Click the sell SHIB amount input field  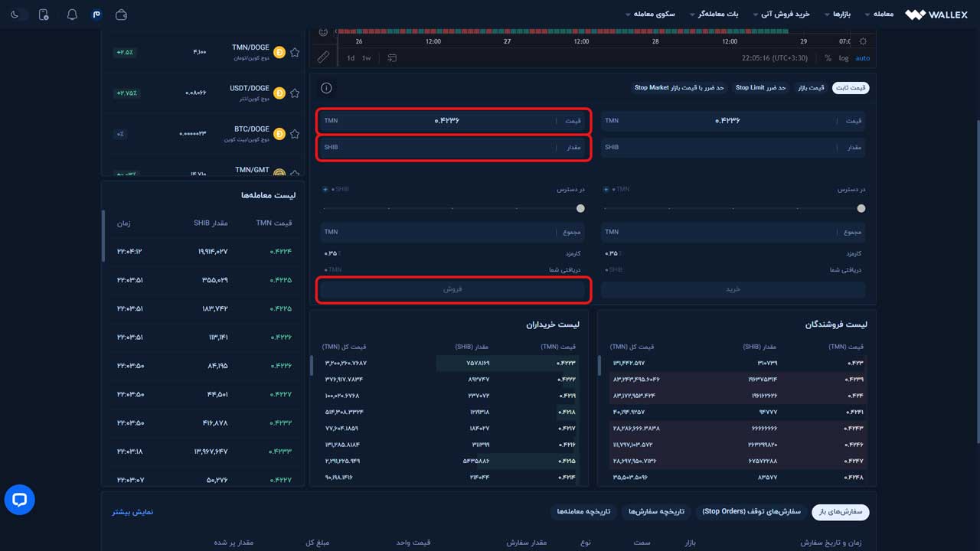[453, 148]
